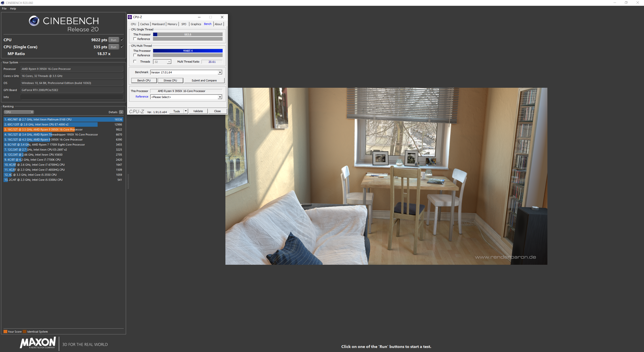Open the Threads count dropdown
The width and height of the screenshot is (644, 352).
(162, 62)
